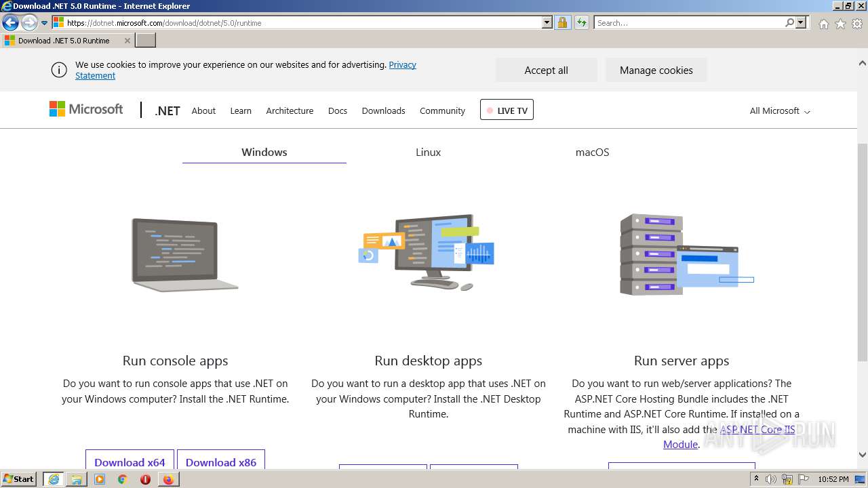This screenshot has width=868, height=488.
Task: Open the Windows Start button
Action: [19, 479]
